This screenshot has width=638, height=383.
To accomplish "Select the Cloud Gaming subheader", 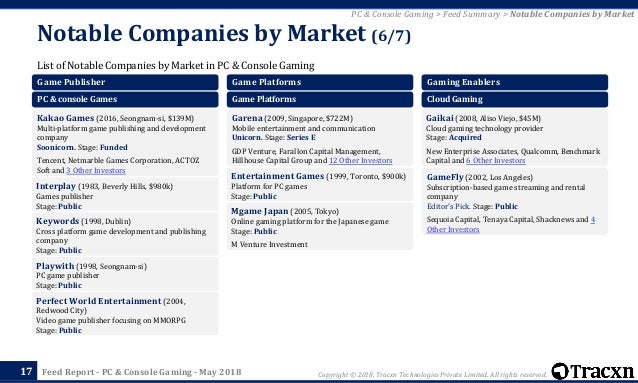I will (515, 99).
